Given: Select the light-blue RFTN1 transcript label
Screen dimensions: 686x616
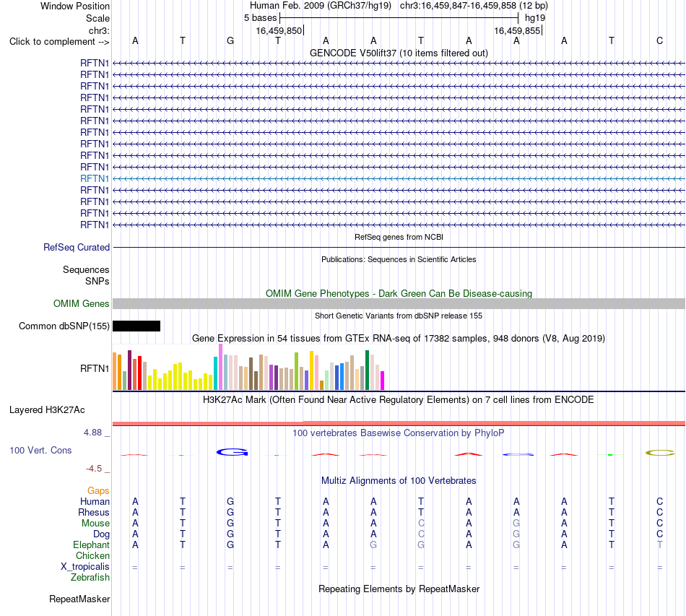Looking at the screenshot, I should pos(95,178).
